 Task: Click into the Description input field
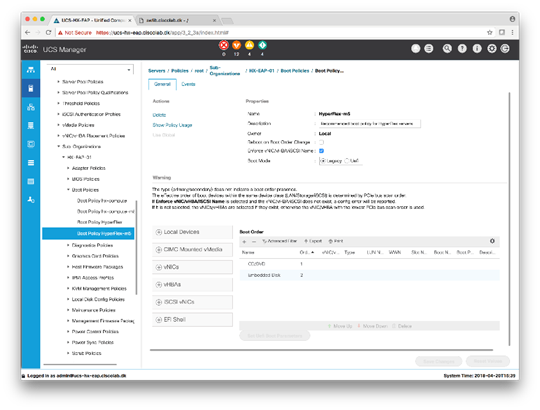[x=369, y=124]
